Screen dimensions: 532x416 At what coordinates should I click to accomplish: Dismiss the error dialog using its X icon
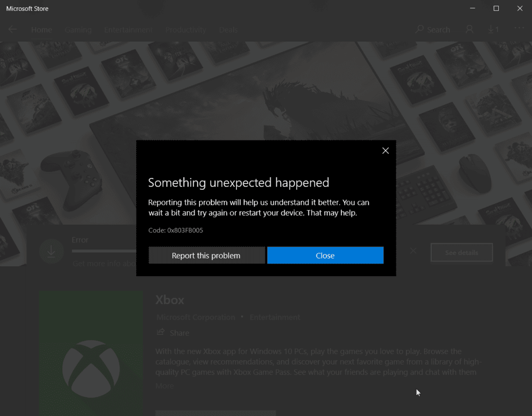point(385,151)
